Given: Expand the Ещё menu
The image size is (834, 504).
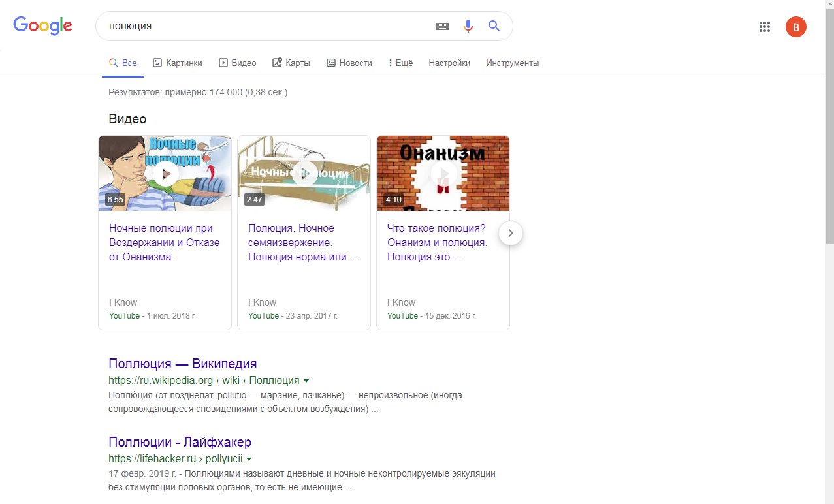Looking at the screenshot, I should coord(400,63).
